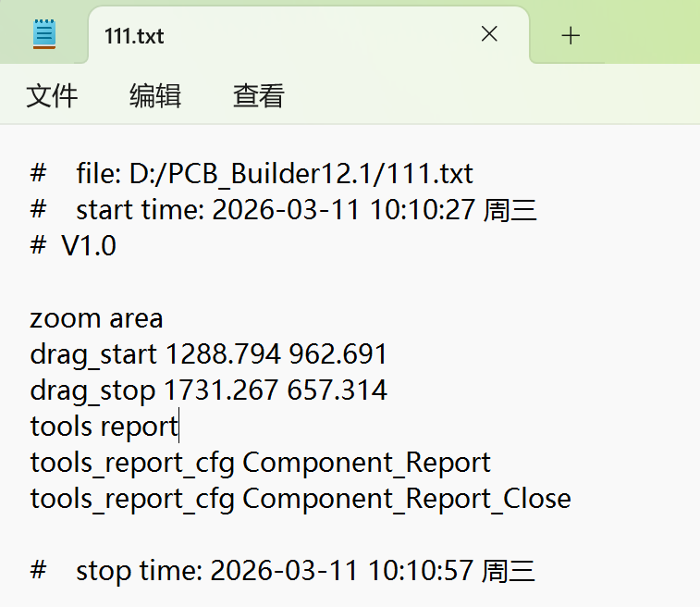Open the 编辑 menu

coord(155,95)
